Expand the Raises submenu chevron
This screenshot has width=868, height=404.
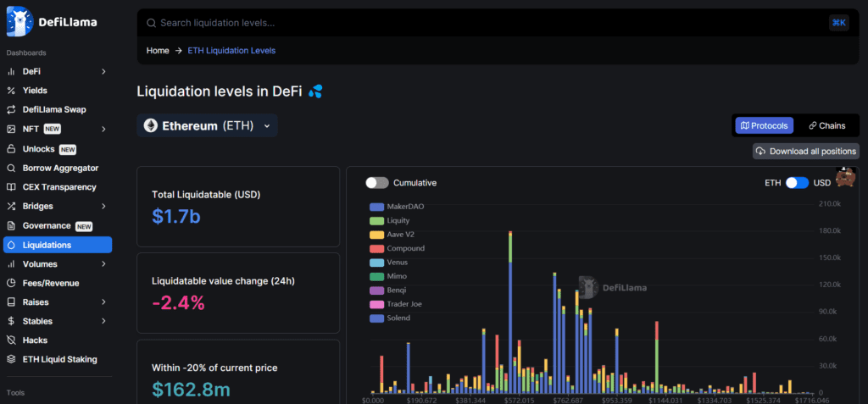(x=103, y=302)
